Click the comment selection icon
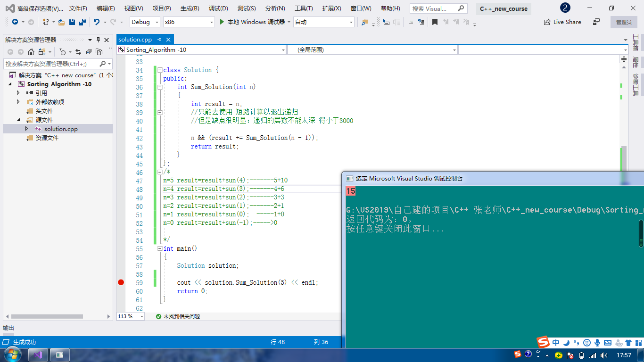 [411, 22]
